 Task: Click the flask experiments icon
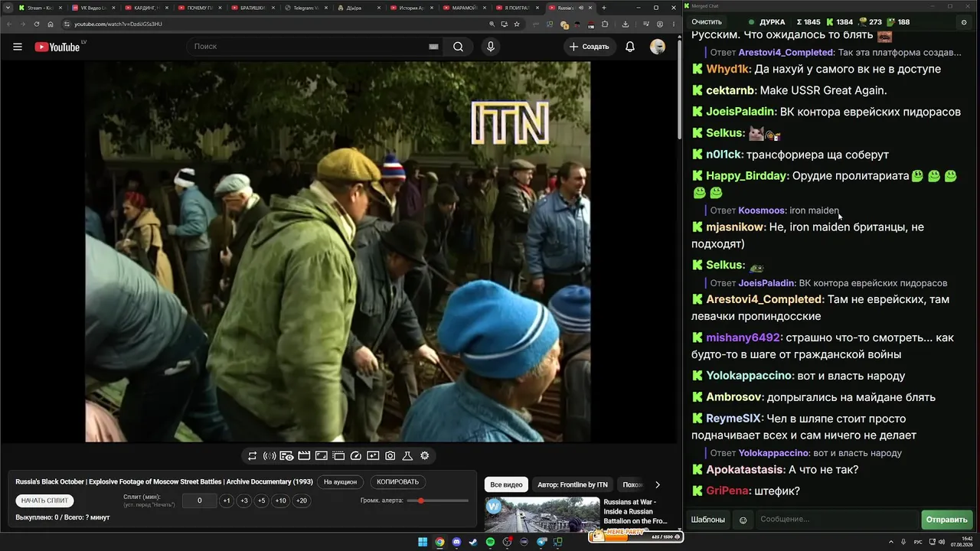(407, 456)
